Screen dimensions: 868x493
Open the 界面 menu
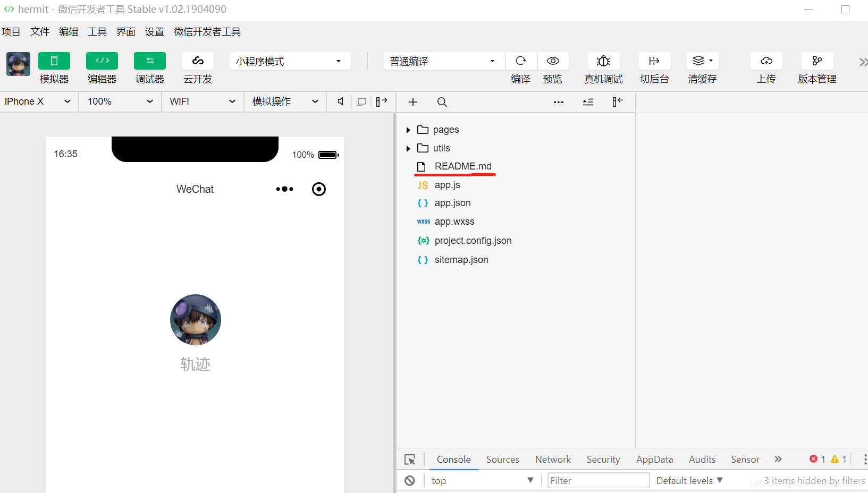126,32
